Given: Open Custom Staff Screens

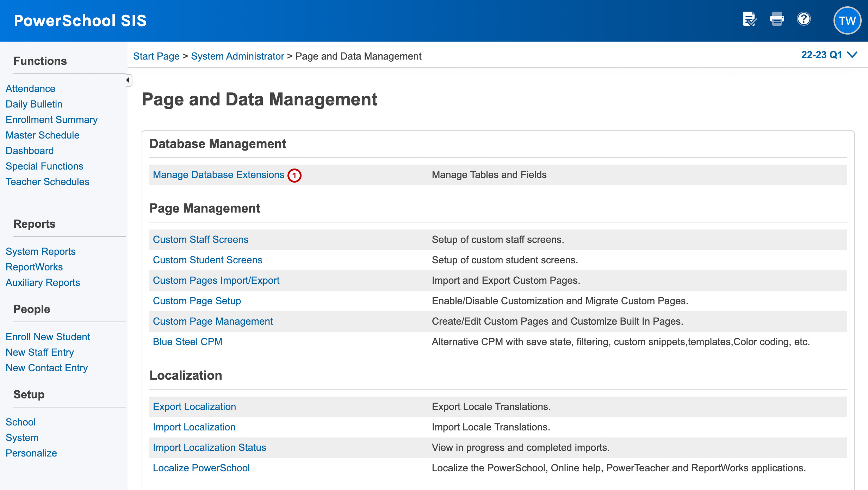Looking at the screenshot, I should pyautogui.click(x=201, y=239).
